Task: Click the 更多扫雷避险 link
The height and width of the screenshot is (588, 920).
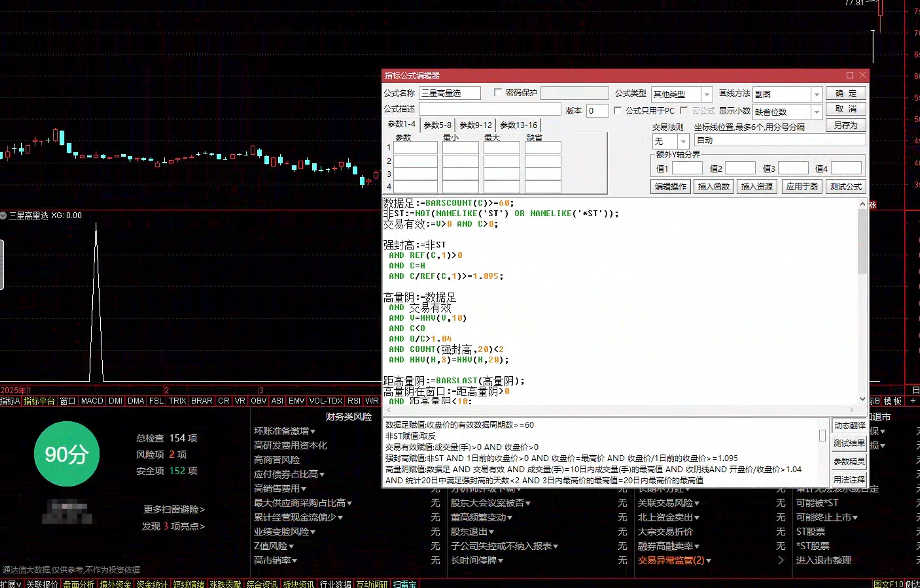Action: (174, 509)
